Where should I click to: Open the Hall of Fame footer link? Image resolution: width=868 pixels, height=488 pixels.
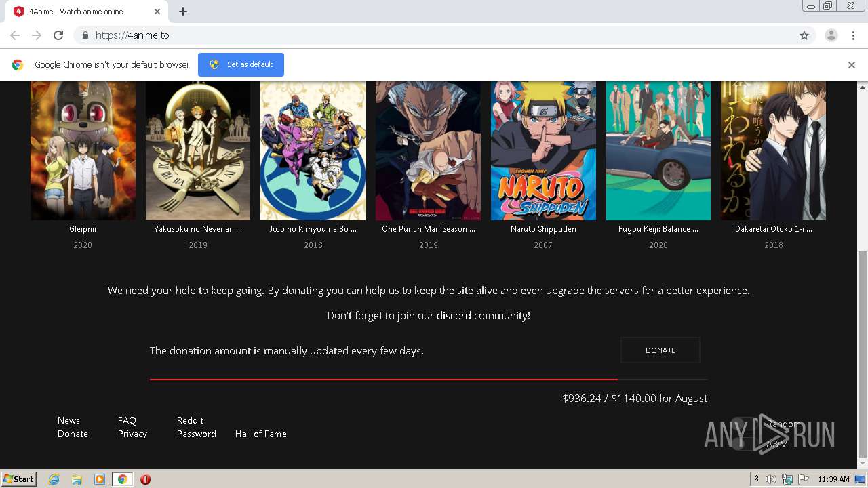point(260,434)
